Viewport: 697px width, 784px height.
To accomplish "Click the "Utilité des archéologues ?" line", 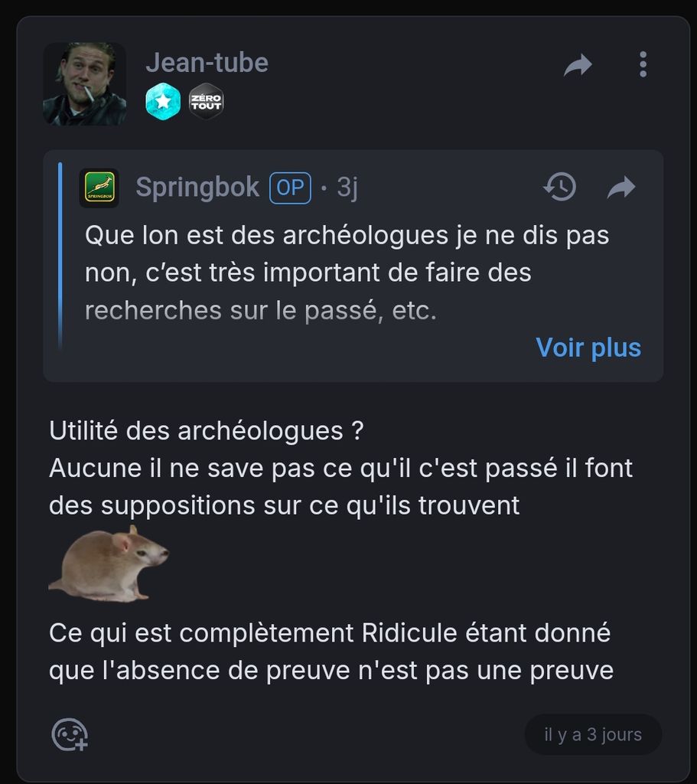I will [207, 431].
